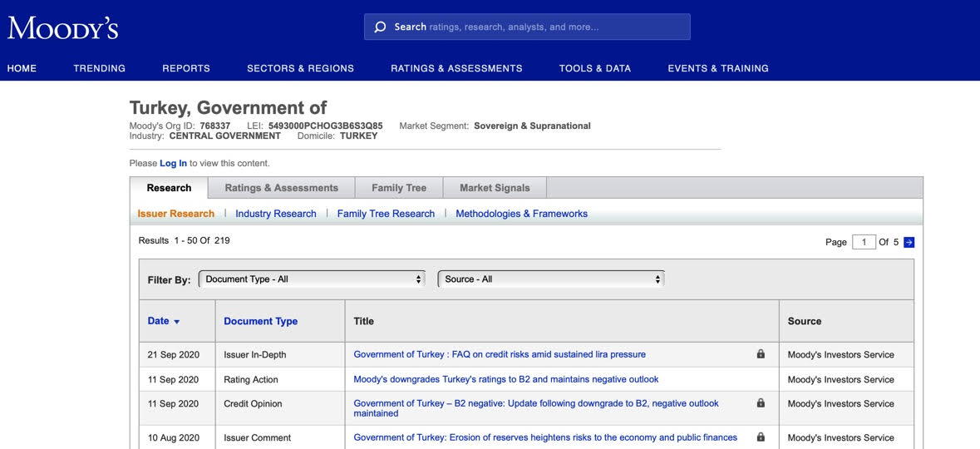Go to next results page arrow

pyautogui.click(x=909, y=242)
